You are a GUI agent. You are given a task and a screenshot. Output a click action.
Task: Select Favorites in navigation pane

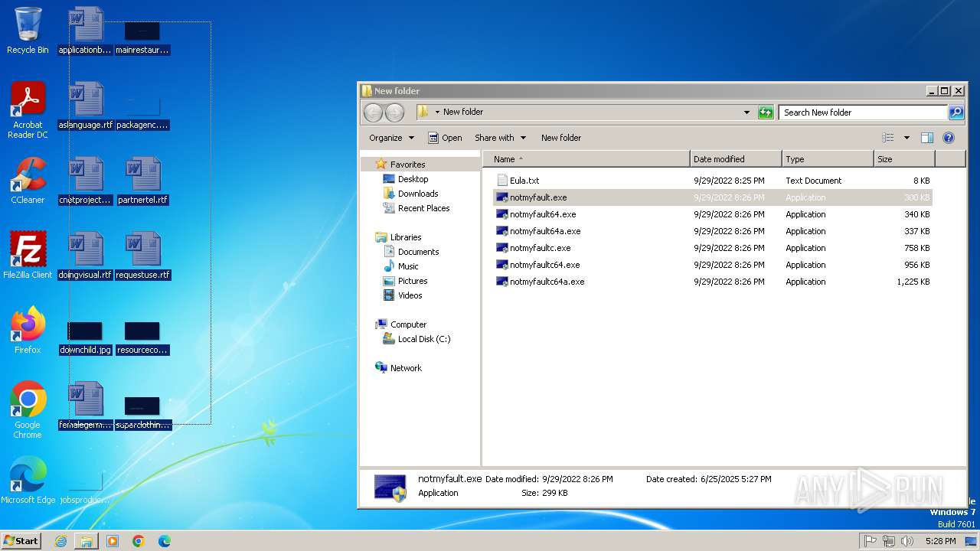pyautogui.click(x=407, y=165)
